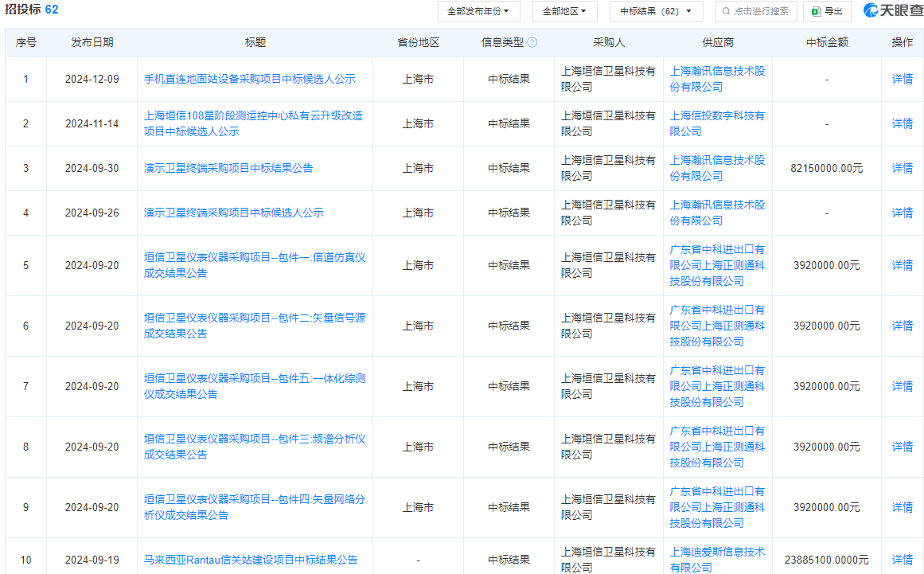
Task: Open 上海垣信108星阶段测运控中心私有云升级改造 link
Action: pos(253,123)
